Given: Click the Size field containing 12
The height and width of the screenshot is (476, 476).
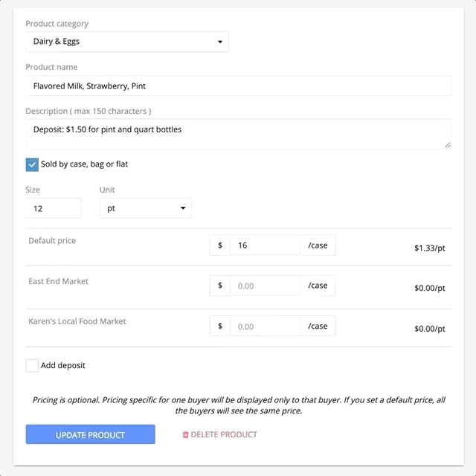Looking at the screenshot, I should (x=54, y=208).
